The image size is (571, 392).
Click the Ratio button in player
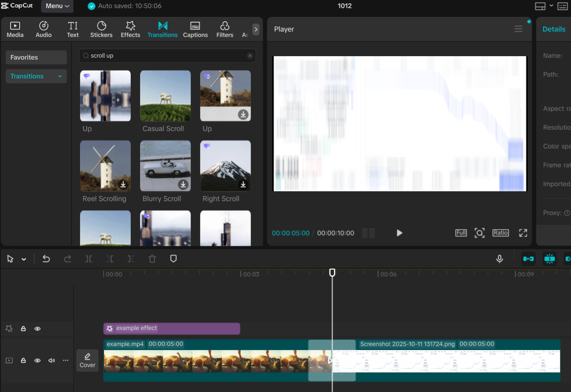500,233
